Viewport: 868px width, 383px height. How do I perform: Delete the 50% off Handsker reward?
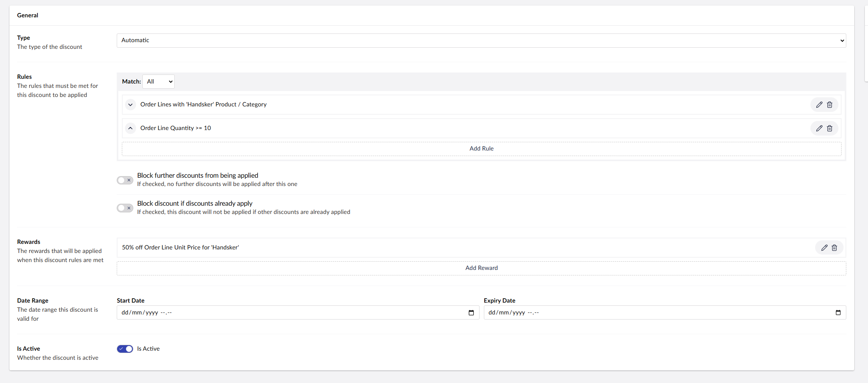click(x=834, y=248)
